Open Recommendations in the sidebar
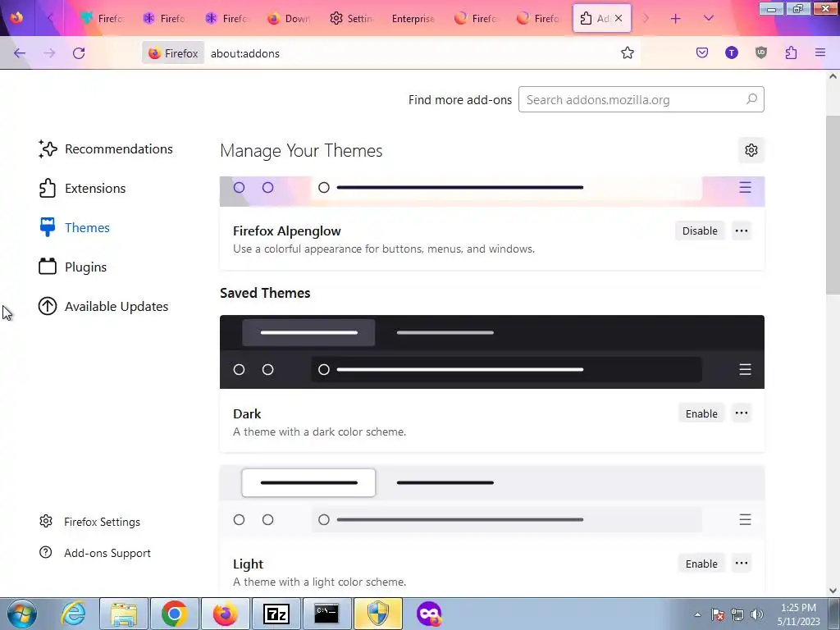The image size is (840, 630). click(106, 149)
